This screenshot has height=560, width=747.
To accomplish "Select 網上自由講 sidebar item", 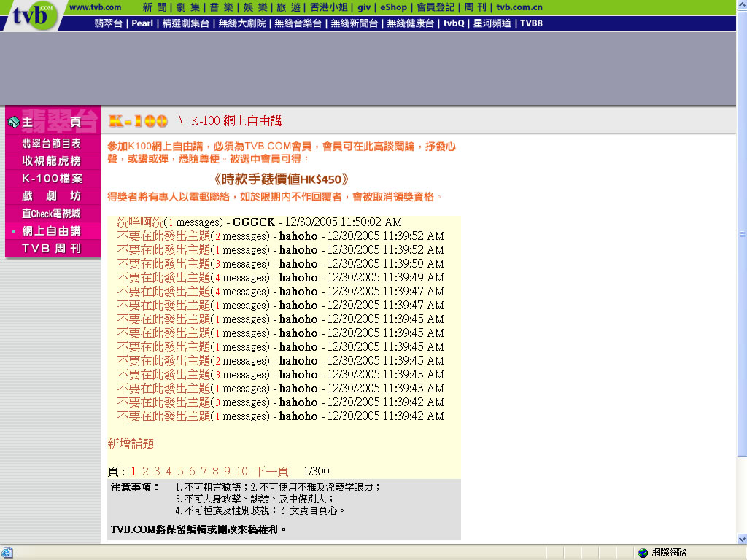I will (x=53, y=231).
